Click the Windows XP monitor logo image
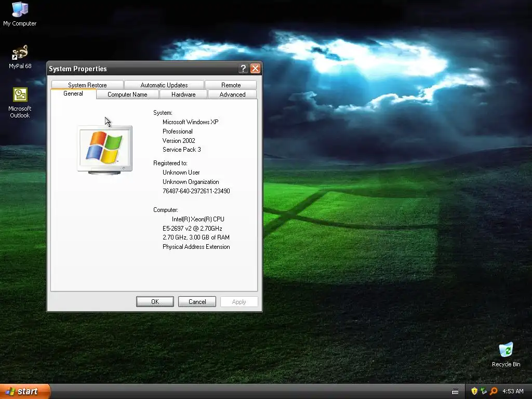This screenshot has width=532, height=399. pyautogui.click(x=105, y=150)
